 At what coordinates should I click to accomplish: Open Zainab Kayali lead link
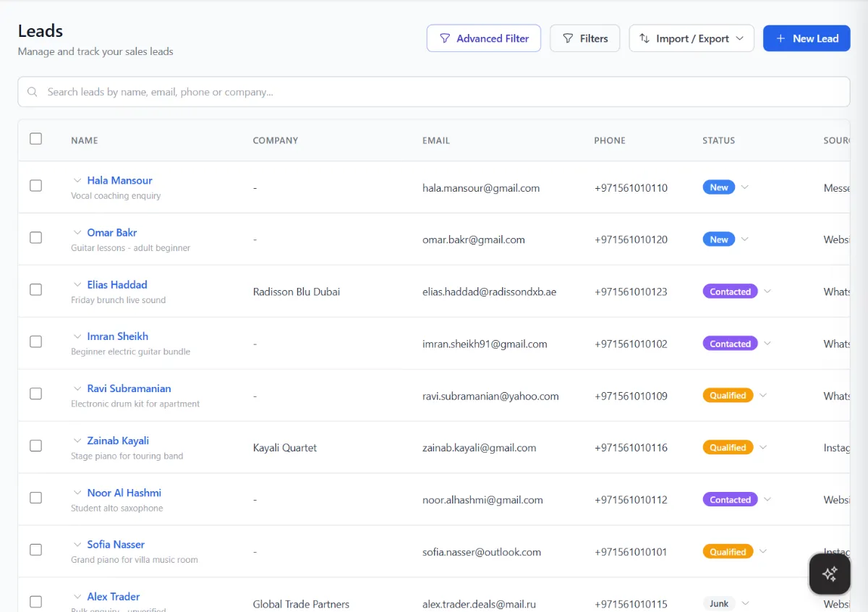click(x=118, y=441)
